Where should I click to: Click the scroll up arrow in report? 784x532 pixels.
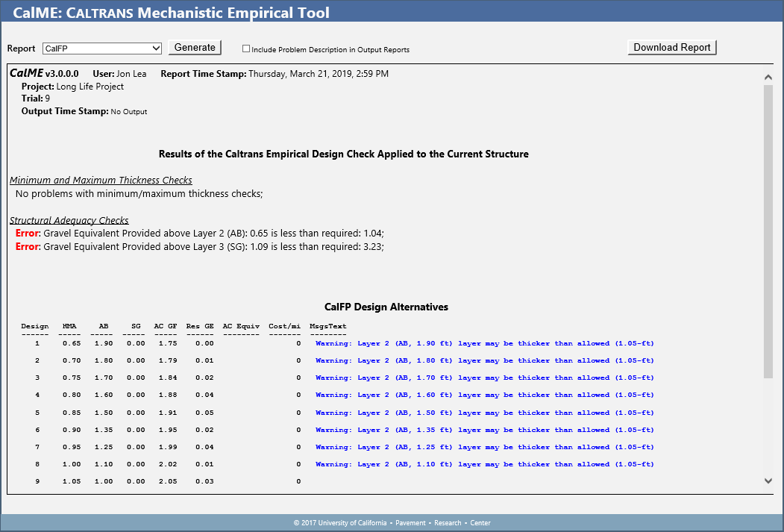(768, 78)
